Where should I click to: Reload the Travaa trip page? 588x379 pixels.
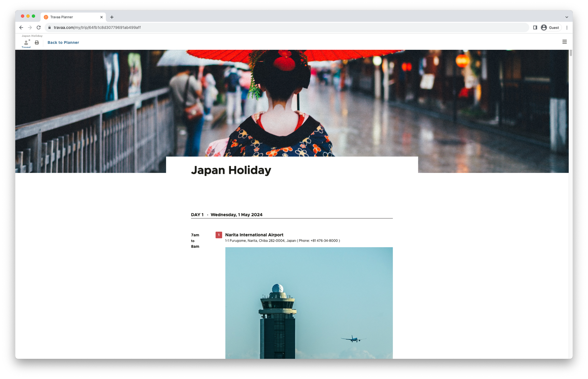coord(38,28)
